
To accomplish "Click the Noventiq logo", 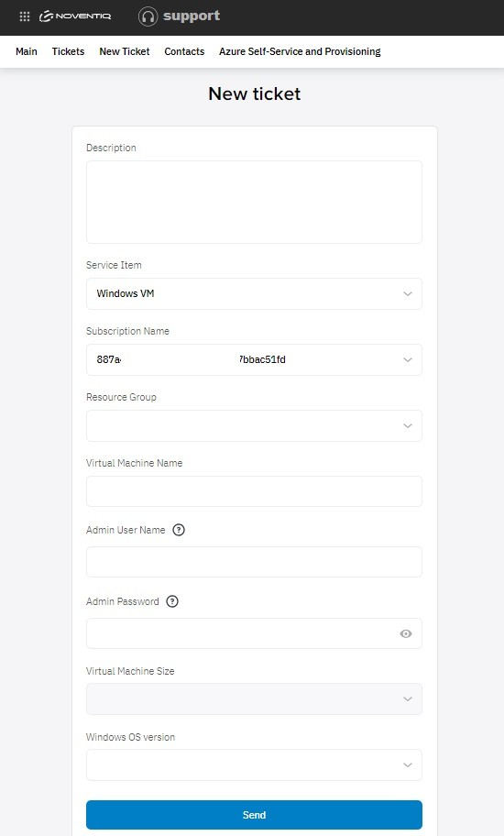I will click(75, 16).
